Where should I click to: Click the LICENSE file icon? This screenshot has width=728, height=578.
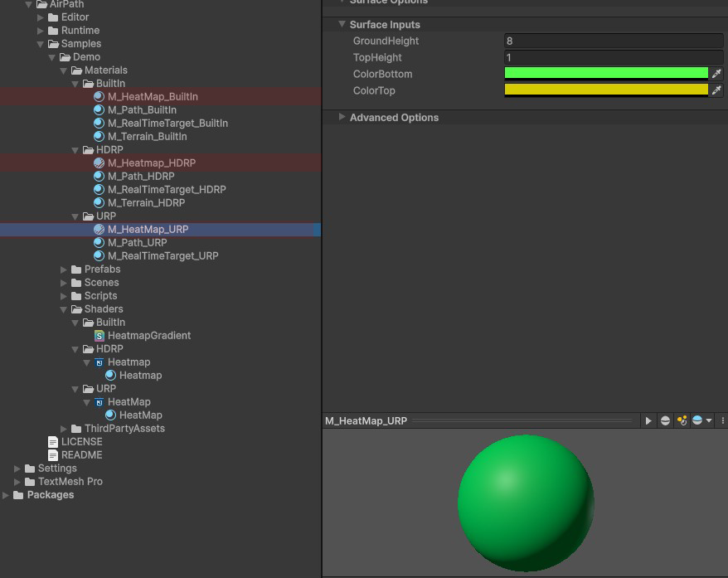(x=53, y=442)
